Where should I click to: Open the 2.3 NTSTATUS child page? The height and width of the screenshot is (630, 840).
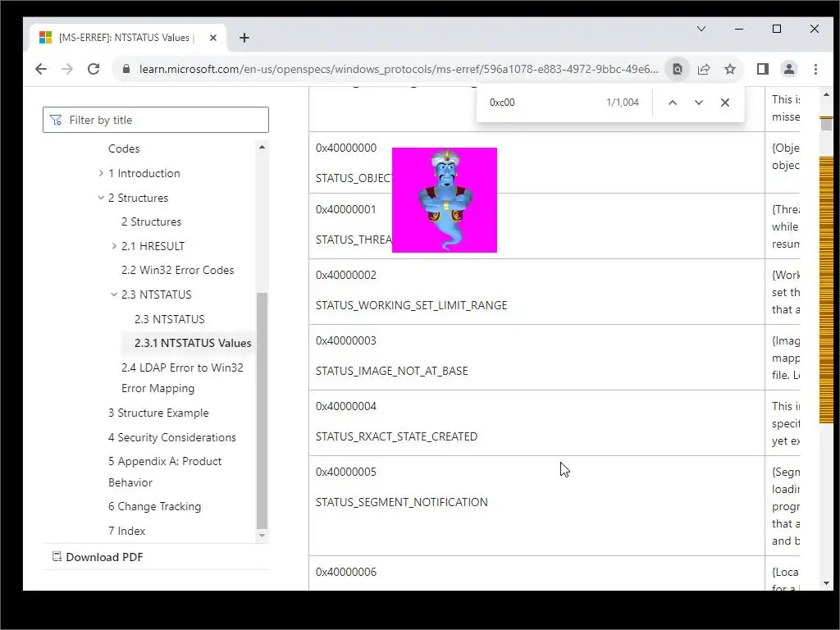[x=169, y=319]
